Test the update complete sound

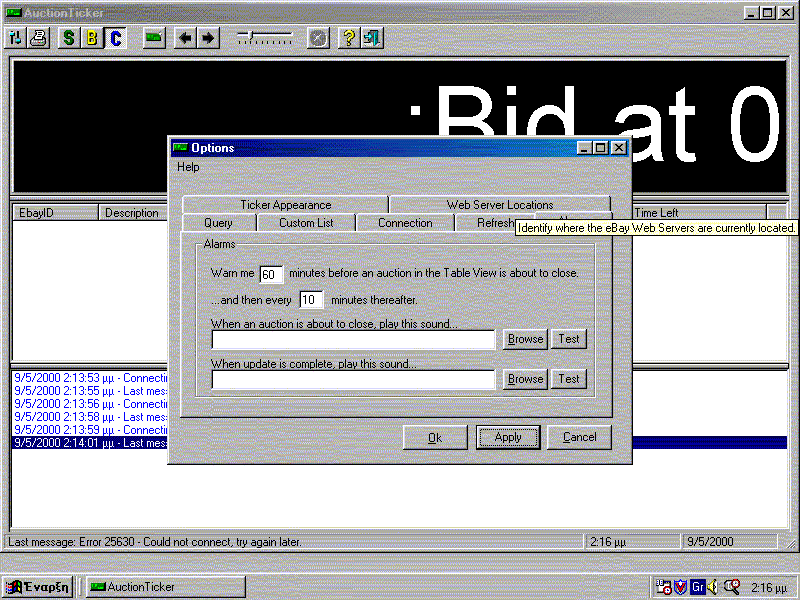(569, 379)
